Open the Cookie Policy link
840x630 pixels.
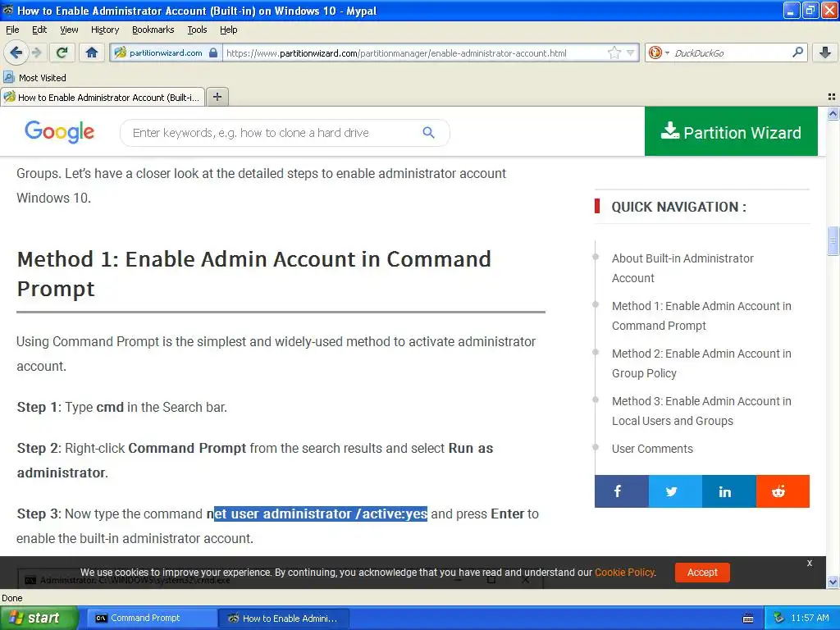coord(624,572)
